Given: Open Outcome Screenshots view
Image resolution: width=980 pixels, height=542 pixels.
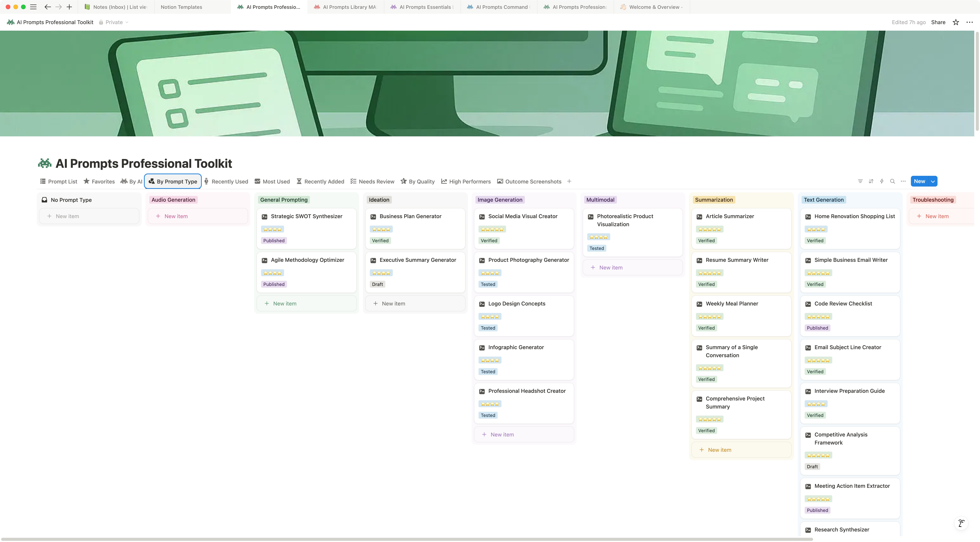Looking at the screenshot, I should point(529,182).
